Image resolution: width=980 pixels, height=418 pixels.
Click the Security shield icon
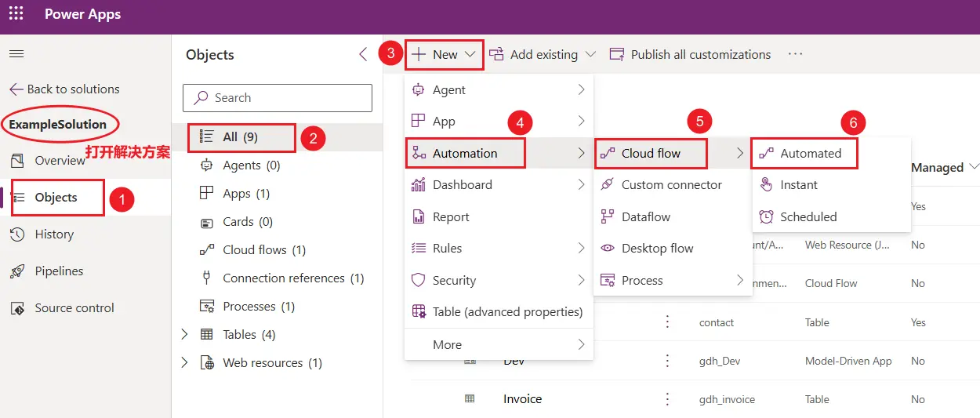[419, 280]
